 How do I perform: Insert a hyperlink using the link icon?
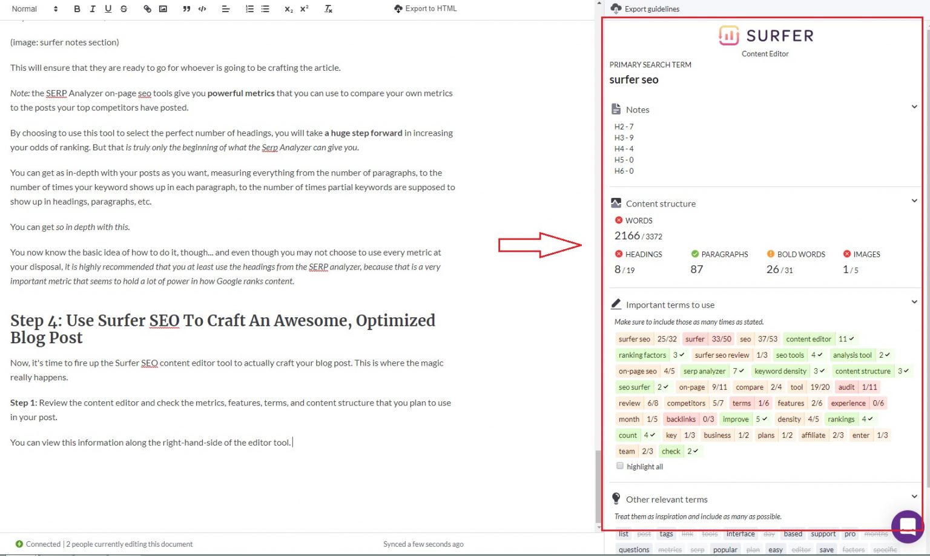pyautogui.click(x=147, y=9)
